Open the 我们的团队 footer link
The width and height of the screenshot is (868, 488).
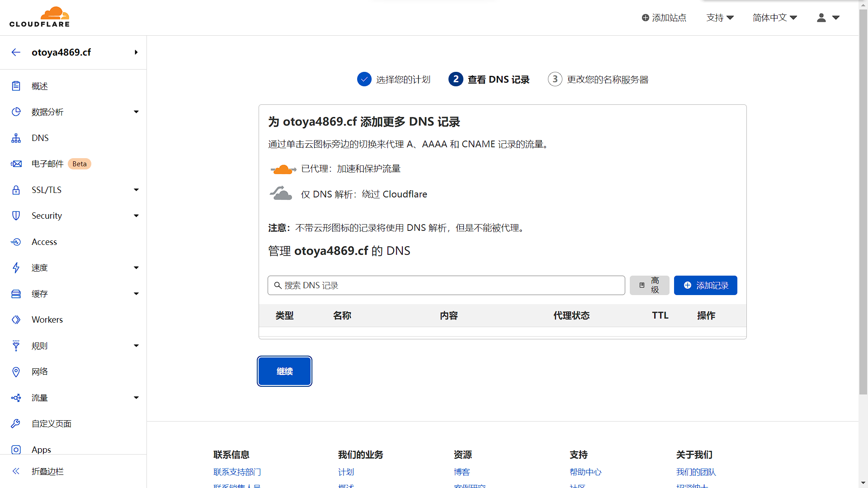coord(696,472)
